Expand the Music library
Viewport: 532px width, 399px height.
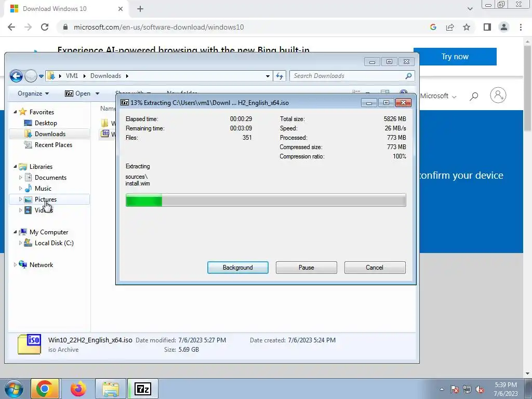[x=20, y=188]
